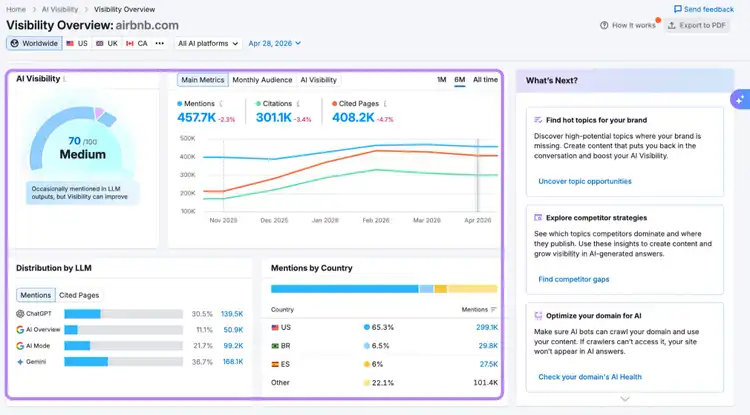The height and width of the screenshot is (415, 750).
Task: Click the Google icon beside AI Mode
Action: [x=20, y=346]
